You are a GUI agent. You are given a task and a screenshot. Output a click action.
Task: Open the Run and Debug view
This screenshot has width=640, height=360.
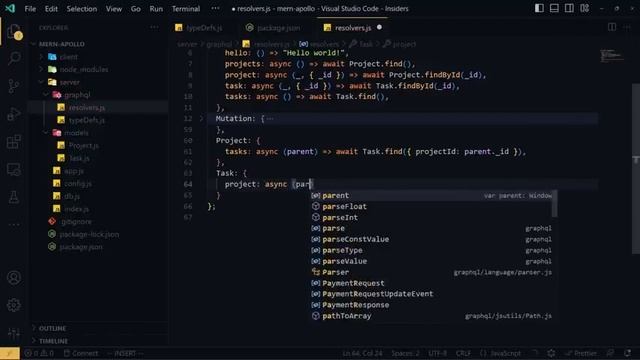(13, 114)
